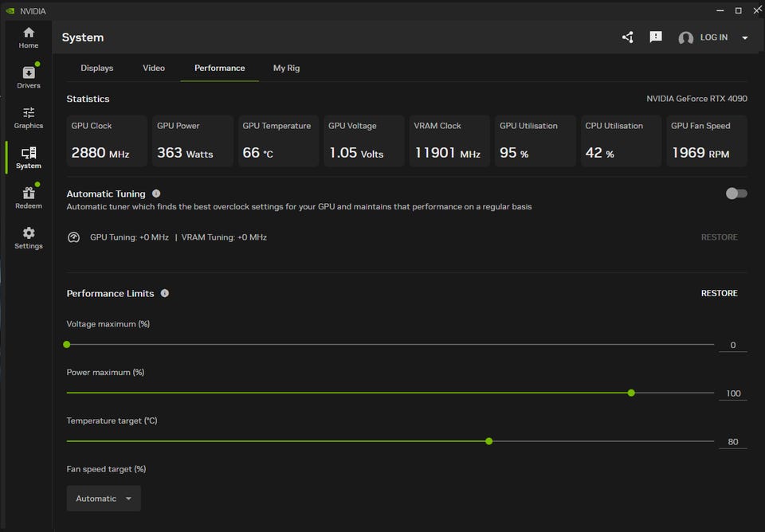
Task: Click the Temperature target slider handle
Action: click(x=488, y=441)
